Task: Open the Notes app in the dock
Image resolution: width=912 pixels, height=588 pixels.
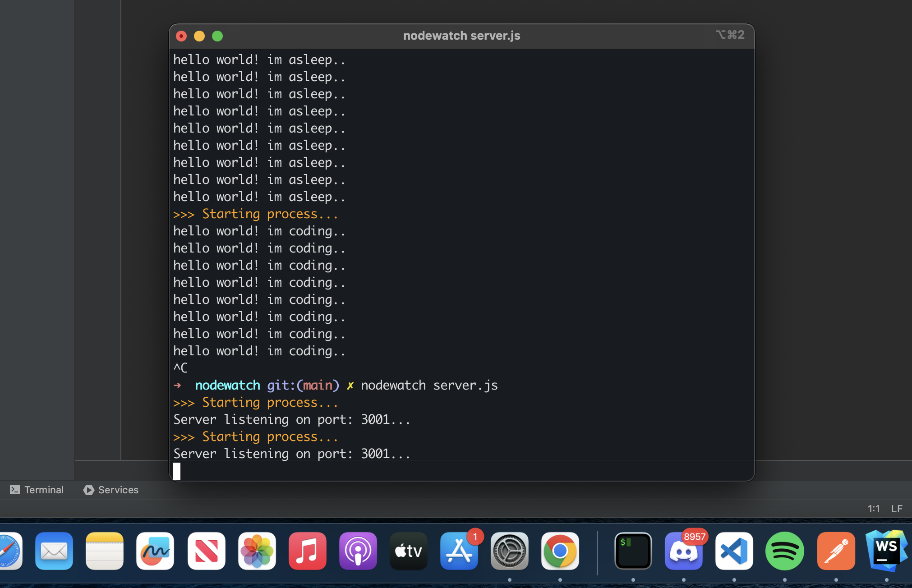Action: click(x=105, y=551)
